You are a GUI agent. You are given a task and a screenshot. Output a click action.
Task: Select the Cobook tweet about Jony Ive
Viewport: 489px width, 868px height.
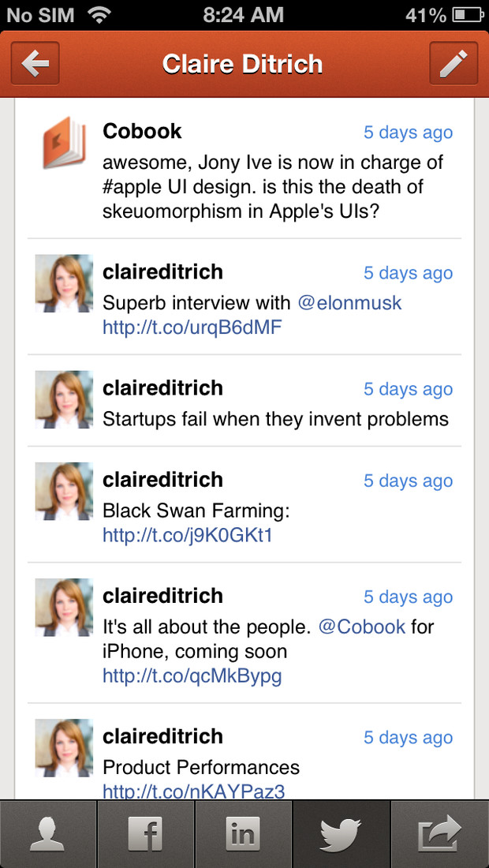click(x=244, y=168)
